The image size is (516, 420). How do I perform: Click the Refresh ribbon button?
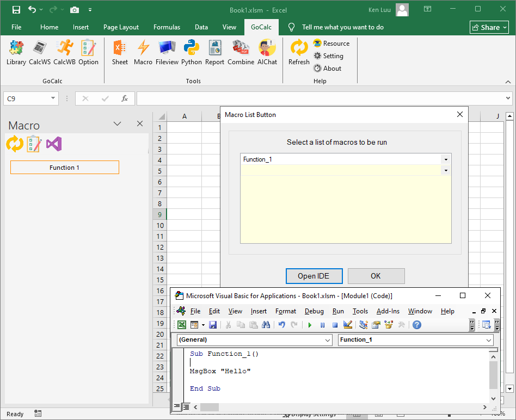(x=299, y=52)
